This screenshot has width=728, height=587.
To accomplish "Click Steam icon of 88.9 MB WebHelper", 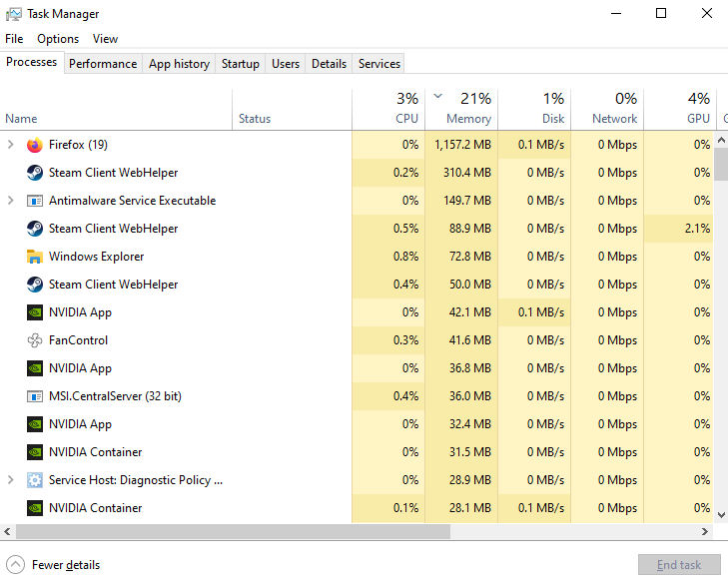I will (x=35, y=229).
